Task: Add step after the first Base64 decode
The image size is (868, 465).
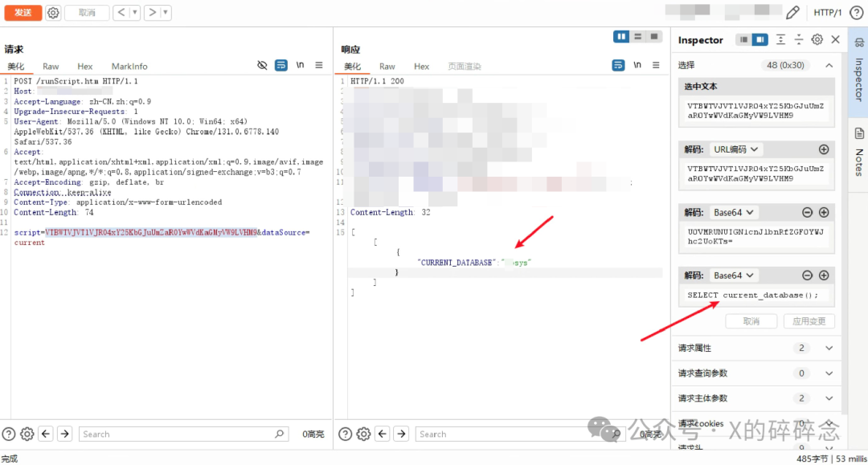Action: (x=824, y=212)
